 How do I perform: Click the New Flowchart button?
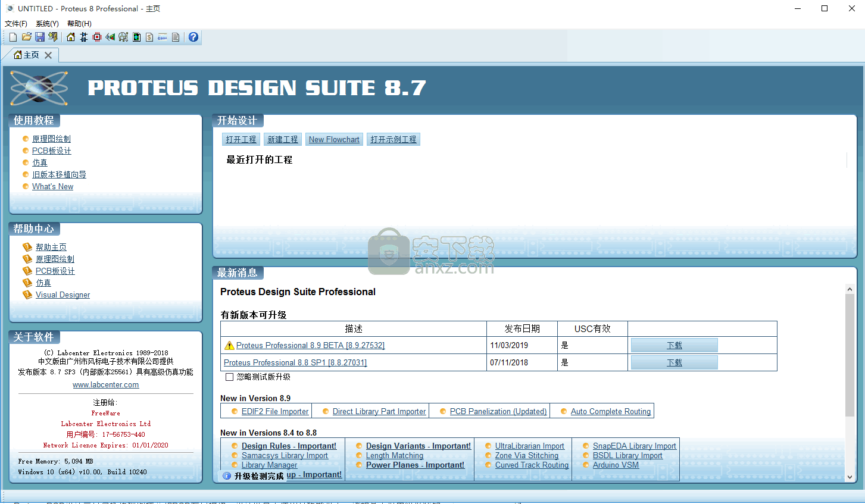[334, 139]
